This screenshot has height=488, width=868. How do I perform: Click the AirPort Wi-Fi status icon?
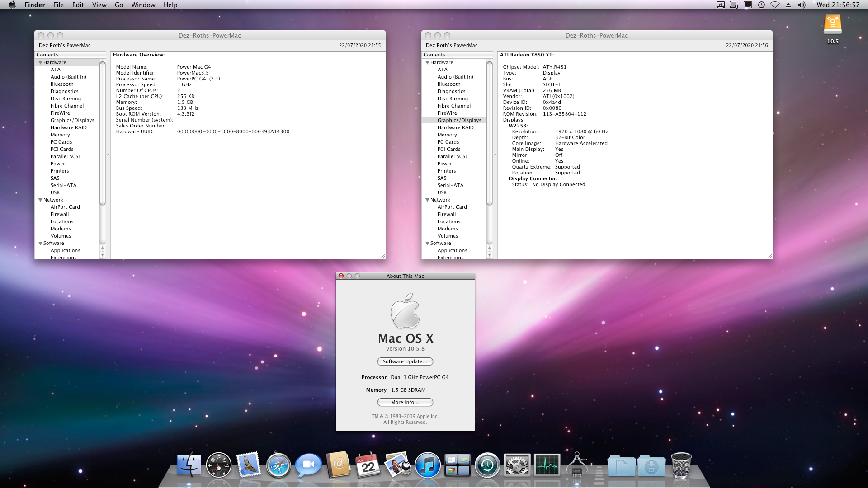pos(775,5)
